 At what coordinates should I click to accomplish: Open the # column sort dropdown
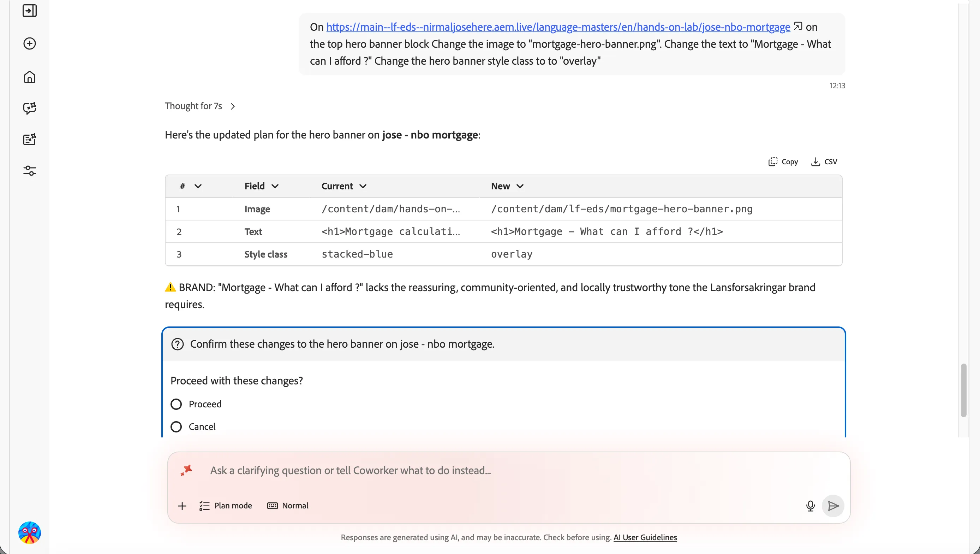tap(198, 186)
